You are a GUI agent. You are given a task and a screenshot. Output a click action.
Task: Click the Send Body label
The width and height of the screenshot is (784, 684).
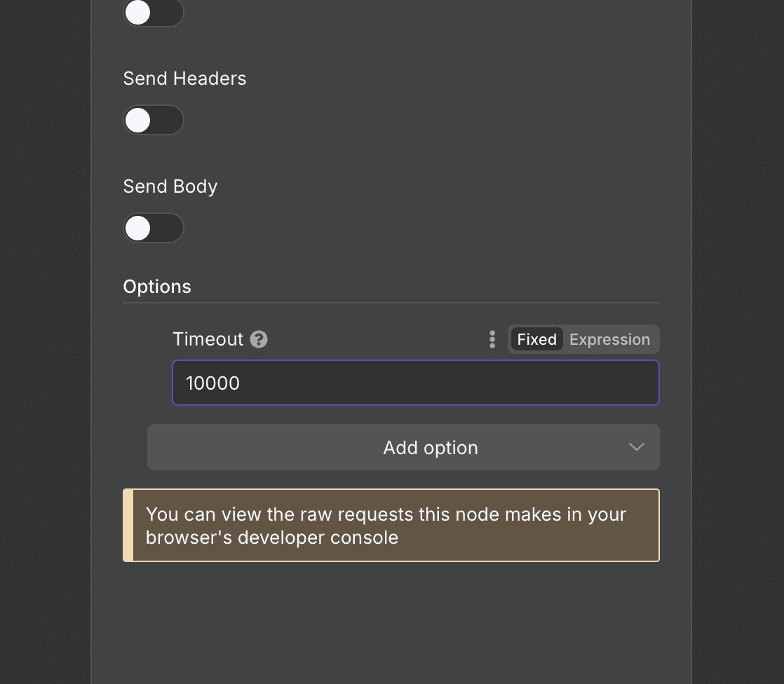(170, 186)
